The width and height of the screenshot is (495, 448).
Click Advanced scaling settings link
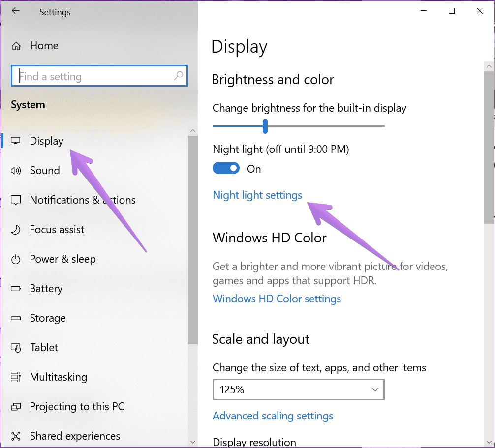(x=273, y=416)
